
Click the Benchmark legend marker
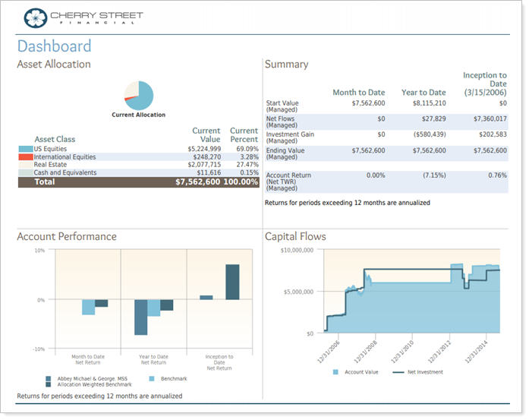click(x=153, y=378)
